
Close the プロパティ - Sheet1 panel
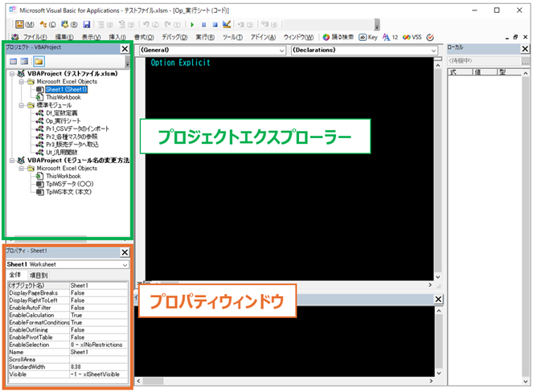click(x=125, y=252)
